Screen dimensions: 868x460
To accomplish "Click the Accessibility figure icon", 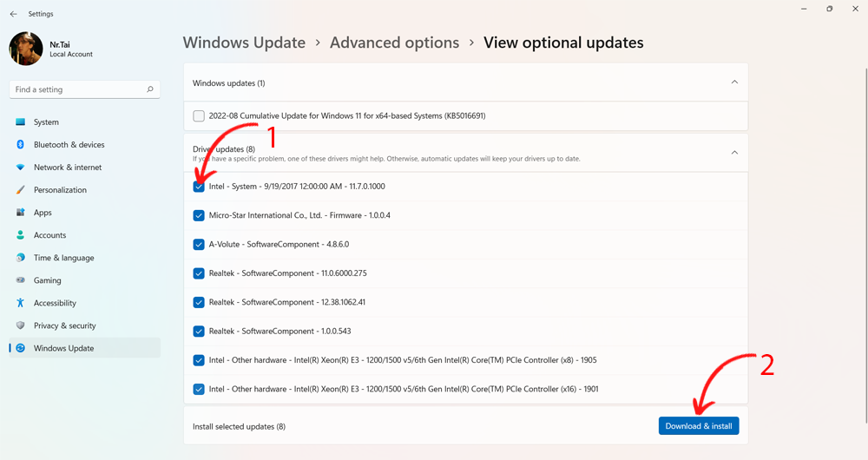I will (21, 303).
